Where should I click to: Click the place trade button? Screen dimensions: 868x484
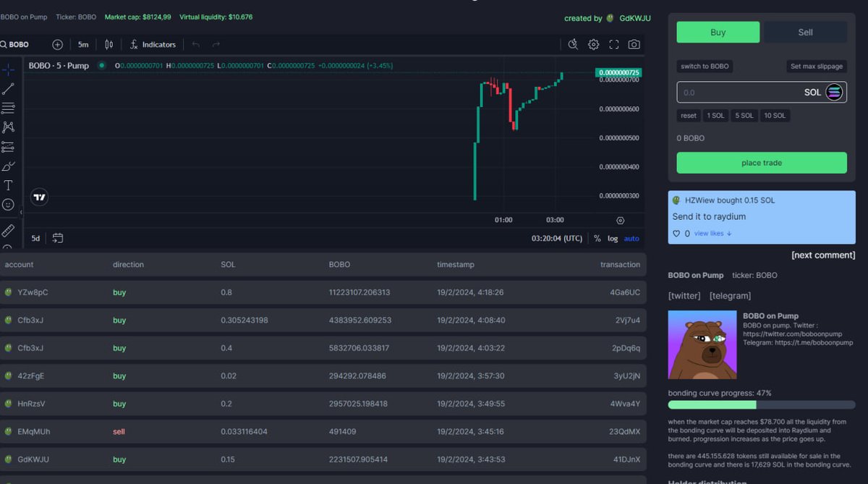[762, 163]
